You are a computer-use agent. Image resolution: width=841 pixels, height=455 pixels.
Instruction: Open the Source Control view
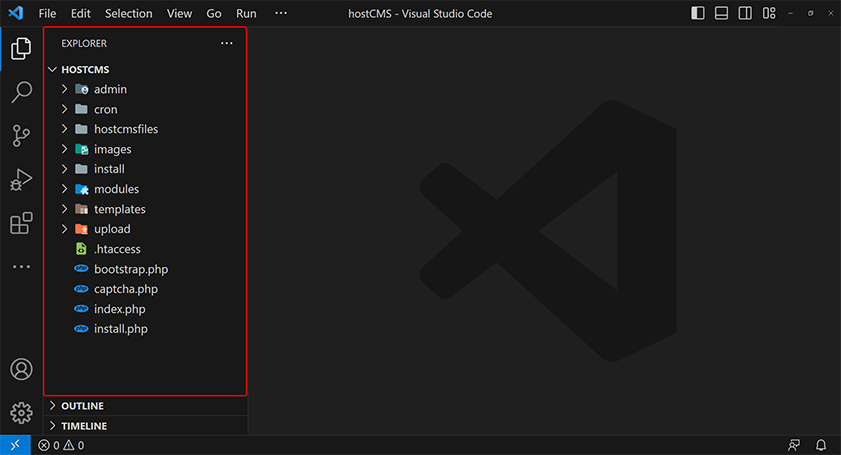click(21, 136)
